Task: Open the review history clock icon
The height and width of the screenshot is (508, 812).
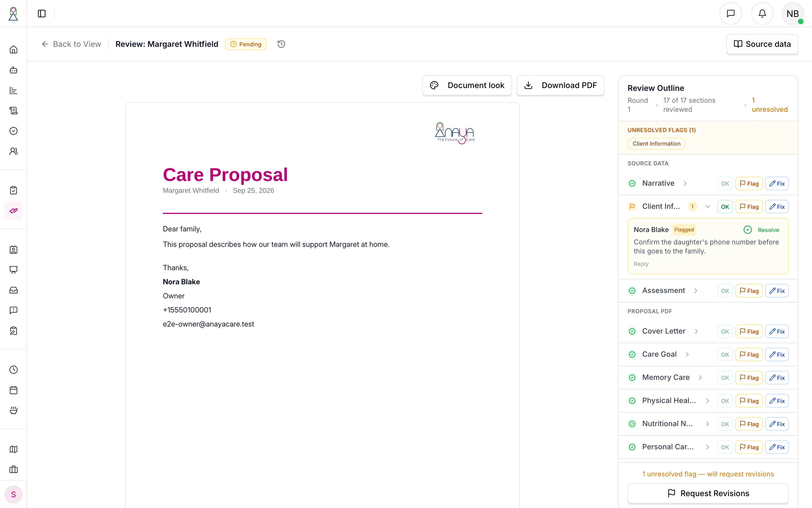Action: click(x=281, y=44)
